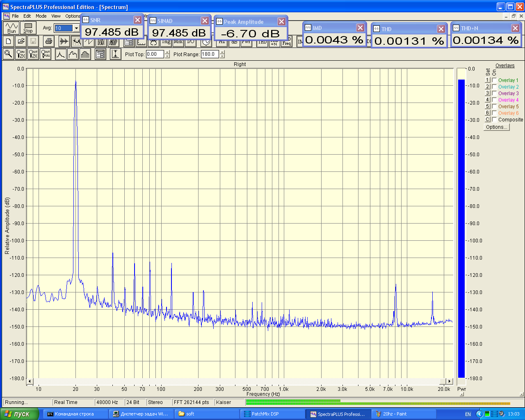
Task: Click the printer icon in toolbar
Action: (49, 41)
